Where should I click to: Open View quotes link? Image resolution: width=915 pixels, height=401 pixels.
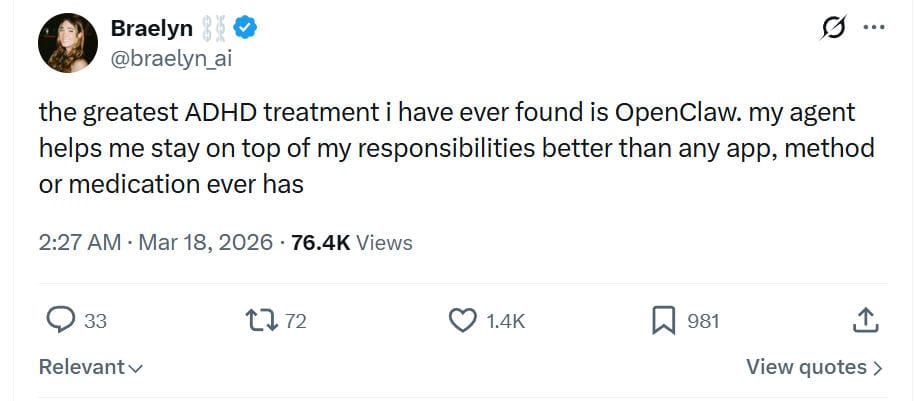coord(806,367)
